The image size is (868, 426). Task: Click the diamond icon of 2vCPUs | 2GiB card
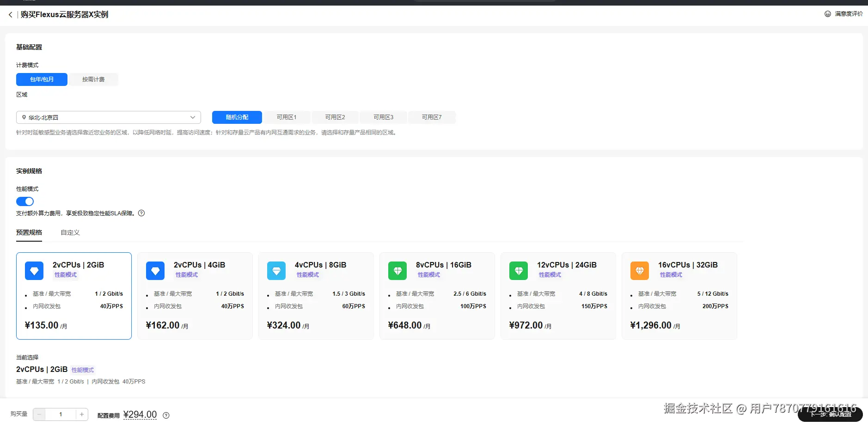pos(34,271)
